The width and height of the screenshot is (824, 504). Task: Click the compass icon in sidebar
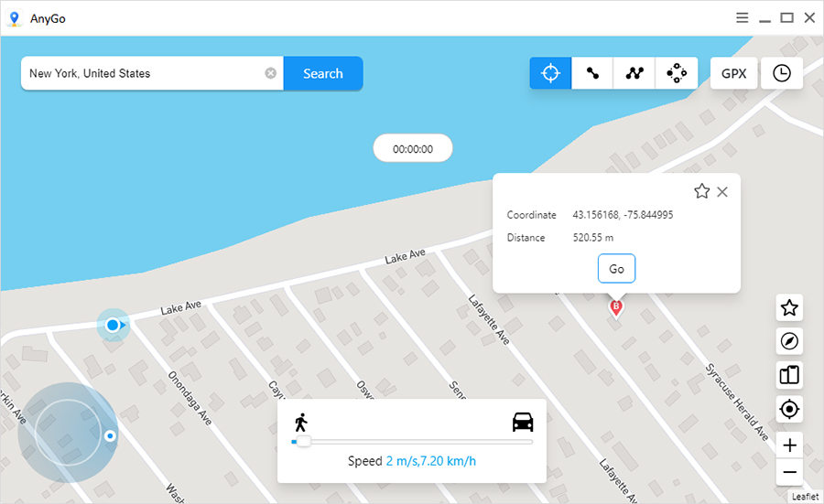789,341
